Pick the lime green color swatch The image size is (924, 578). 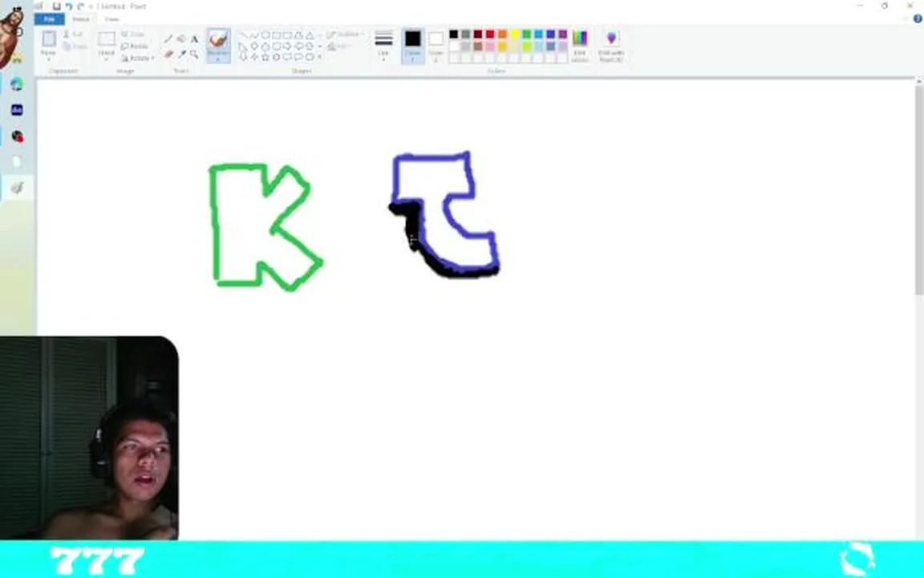527,46
